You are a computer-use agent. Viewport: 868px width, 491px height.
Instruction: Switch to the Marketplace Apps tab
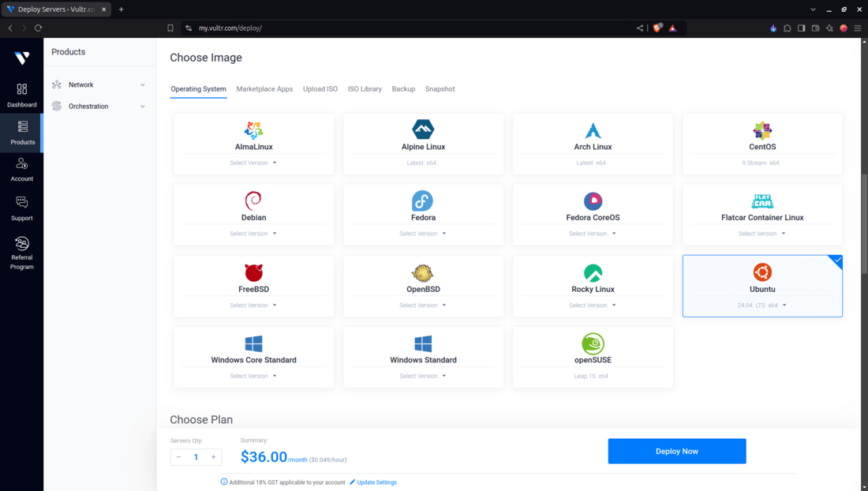click(x=264, y=89)
